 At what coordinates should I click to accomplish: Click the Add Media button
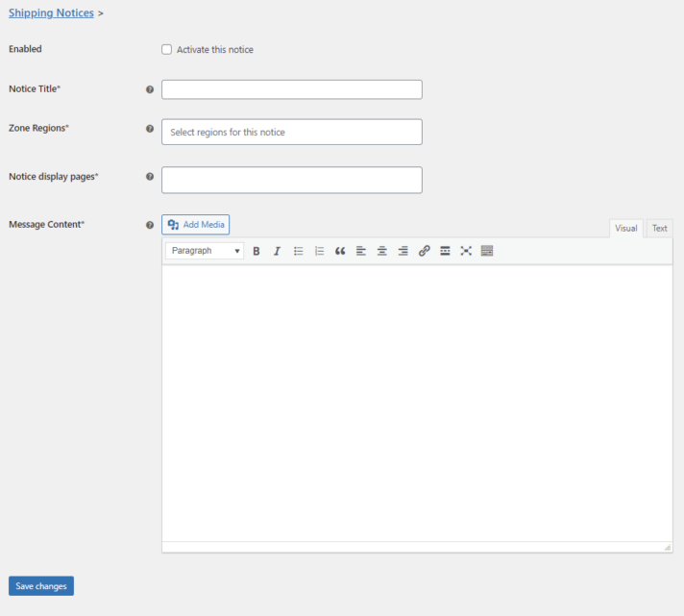point(195,225)
